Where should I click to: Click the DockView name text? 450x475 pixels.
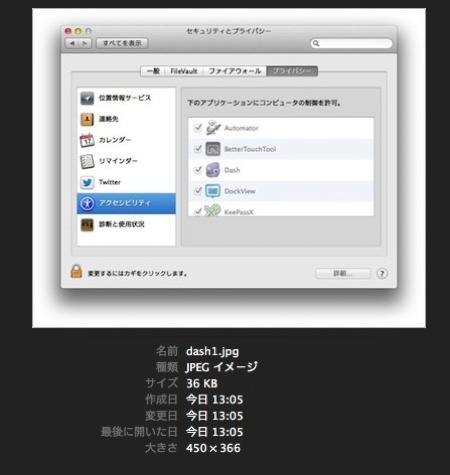point(240,191)
